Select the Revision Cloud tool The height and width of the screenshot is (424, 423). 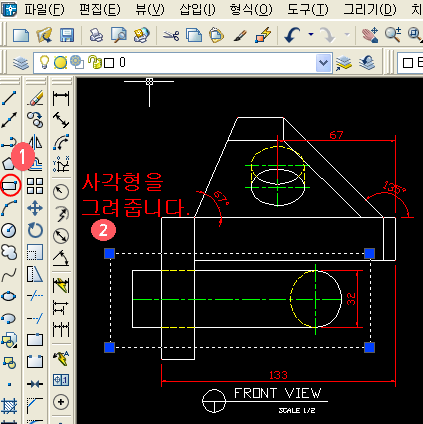9,252
